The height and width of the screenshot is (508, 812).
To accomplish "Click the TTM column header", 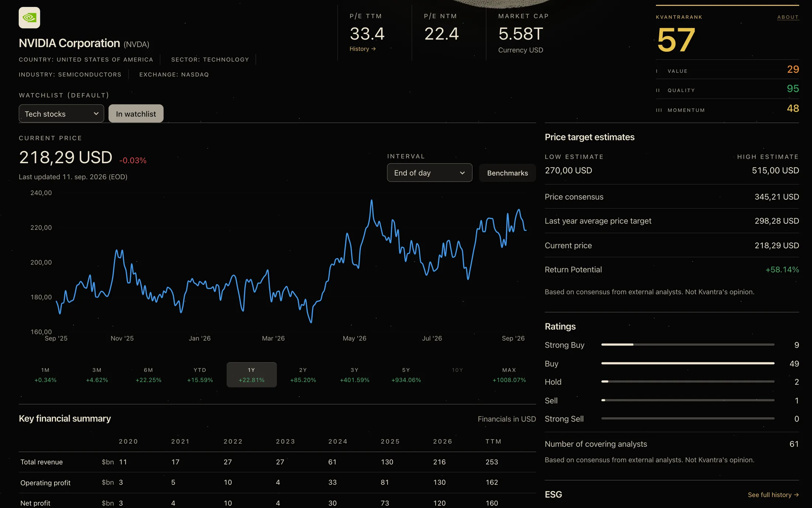I will [493, 441].
